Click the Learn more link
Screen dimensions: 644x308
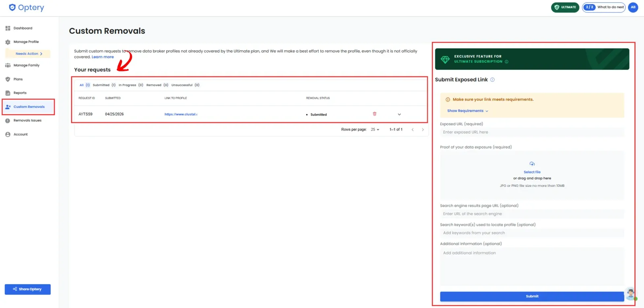(x=103, y=57)
